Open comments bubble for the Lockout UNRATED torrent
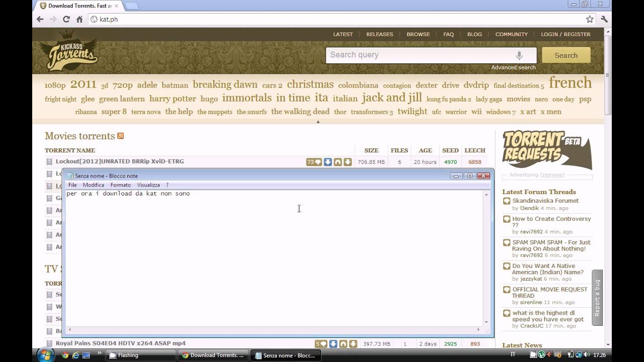Image resolution: width=644 pixels, height=362 pixels. tap(314, 162)
